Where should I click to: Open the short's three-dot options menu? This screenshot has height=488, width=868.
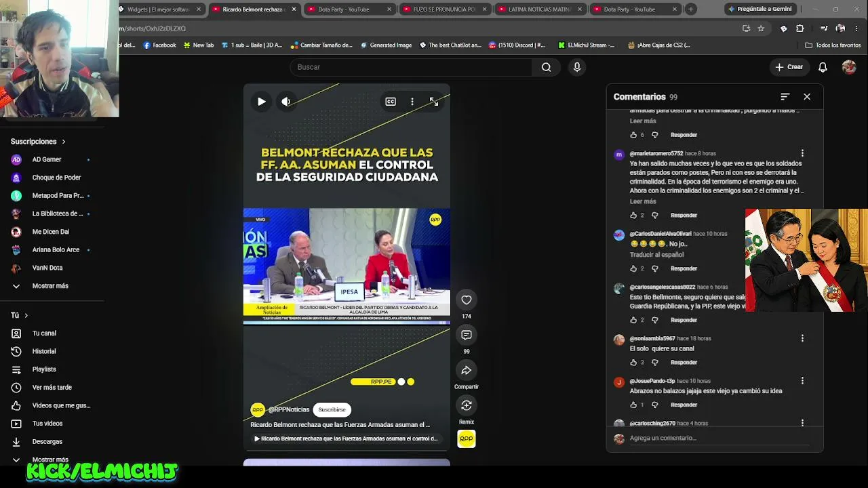(x=412, y=102)
